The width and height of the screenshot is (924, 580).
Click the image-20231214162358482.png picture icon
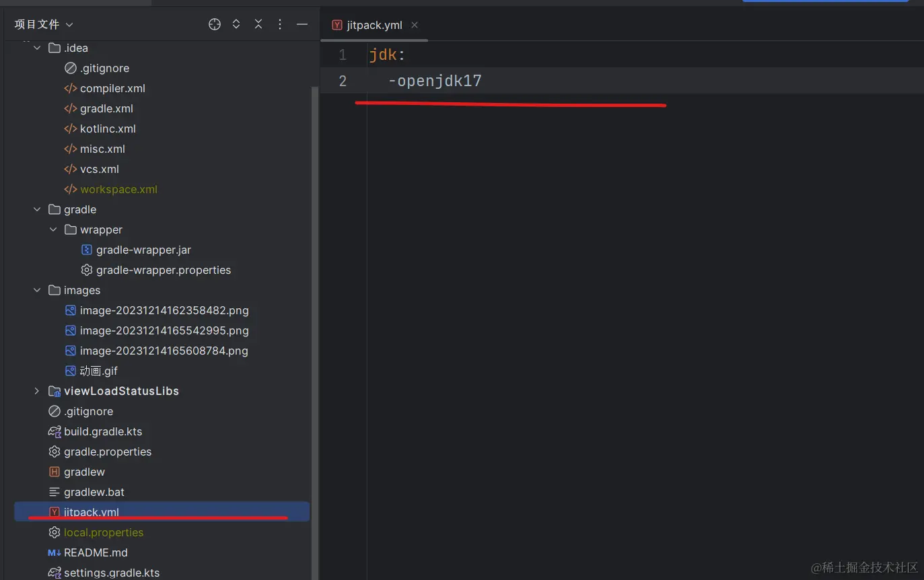point(71,310)
